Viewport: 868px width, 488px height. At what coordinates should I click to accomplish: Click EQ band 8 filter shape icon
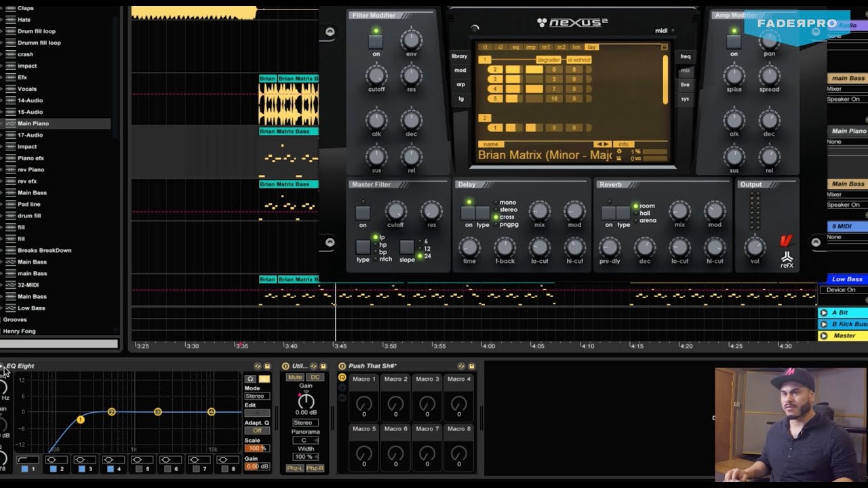(x=228, y=460)
